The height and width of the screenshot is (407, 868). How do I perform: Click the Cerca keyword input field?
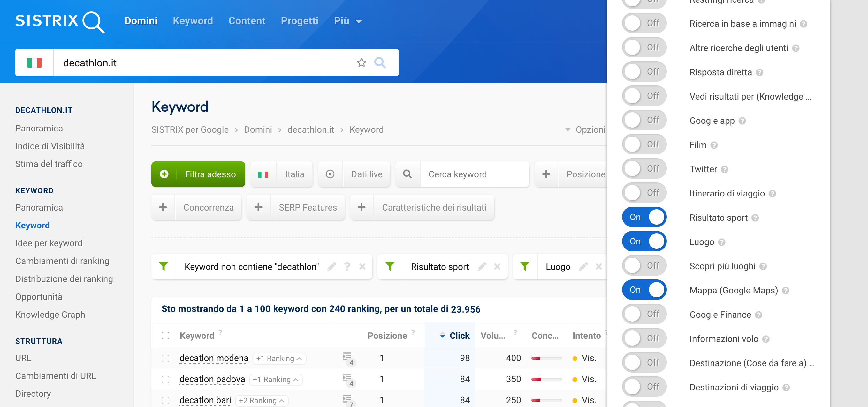pos(475,174)
